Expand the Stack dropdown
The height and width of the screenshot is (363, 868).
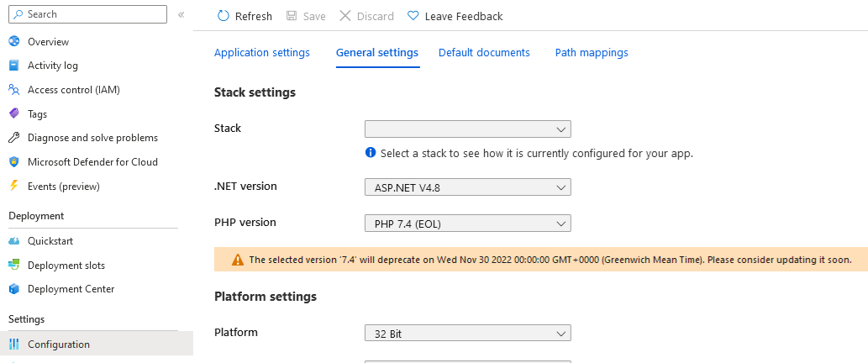pyautogui.click(x=468, y=129)
